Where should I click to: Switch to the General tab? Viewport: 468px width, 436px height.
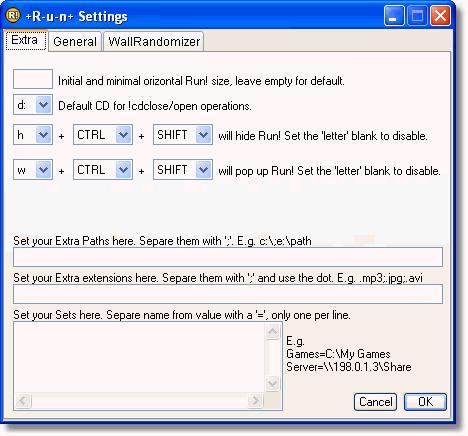point(75,42)
